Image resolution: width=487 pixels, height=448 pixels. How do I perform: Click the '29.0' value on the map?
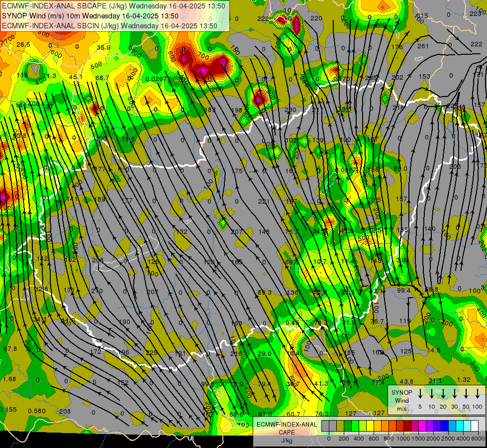pos(265,354)
